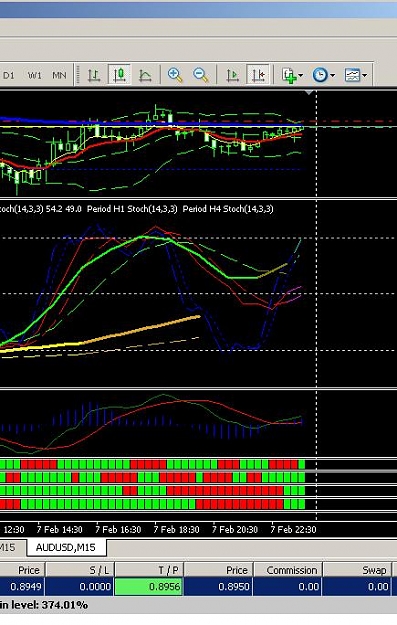Image resolution: width=397 pixels, height=625 pixels.
Task: Click the 7 Feb 14:30 time label
Action: pyautogui.click(x=59, y=529)
